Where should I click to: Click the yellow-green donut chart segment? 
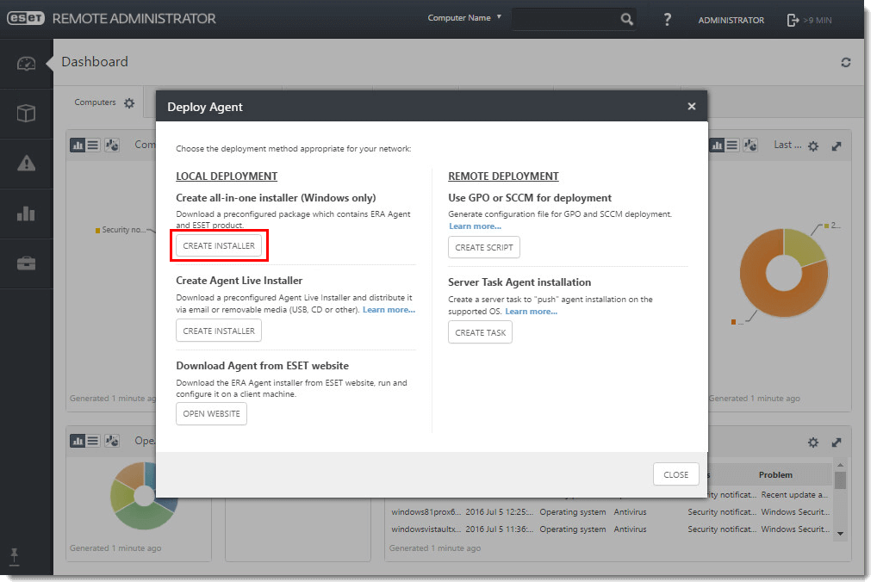(803, 244)
